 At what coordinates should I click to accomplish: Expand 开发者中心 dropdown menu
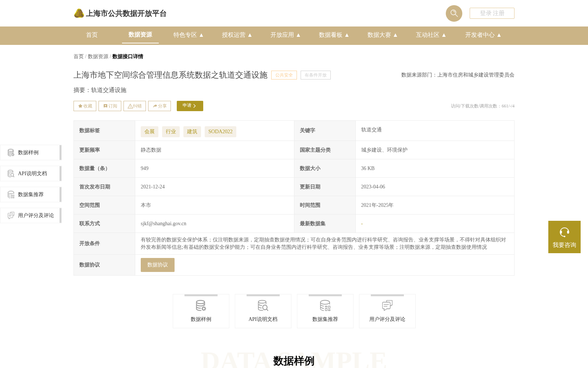(483, 35)
